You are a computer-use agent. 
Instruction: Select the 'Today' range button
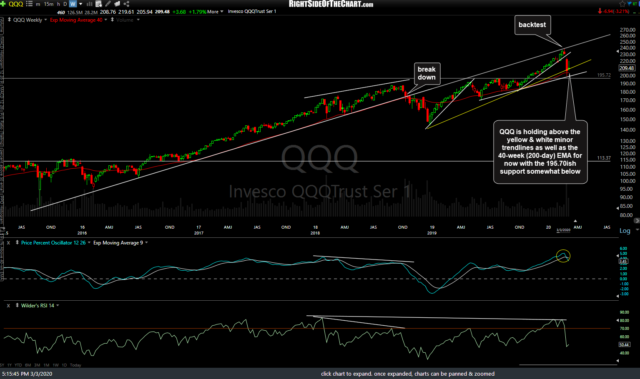[x=76, y=365]
